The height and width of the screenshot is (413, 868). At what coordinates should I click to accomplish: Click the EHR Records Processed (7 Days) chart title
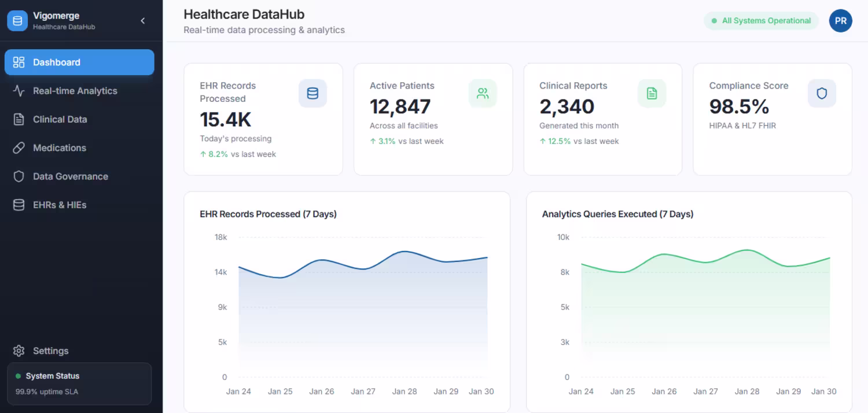(269, 214)
